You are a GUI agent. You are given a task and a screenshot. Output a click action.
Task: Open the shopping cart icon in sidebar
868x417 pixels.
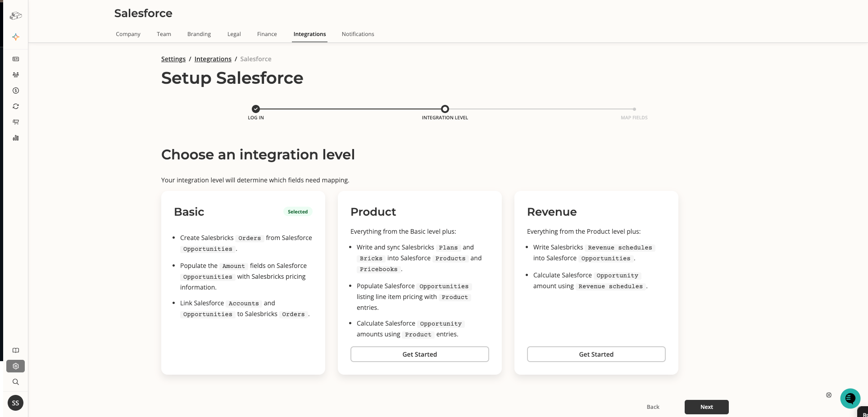pos(16,122)
